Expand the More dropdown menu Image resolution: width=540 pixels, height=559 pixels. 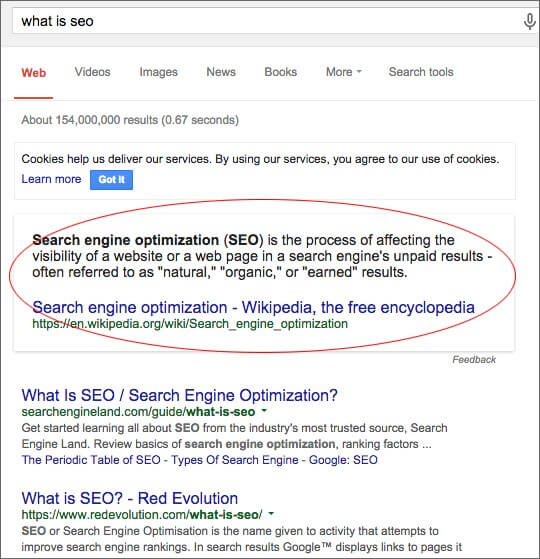(x=344, y=72)
